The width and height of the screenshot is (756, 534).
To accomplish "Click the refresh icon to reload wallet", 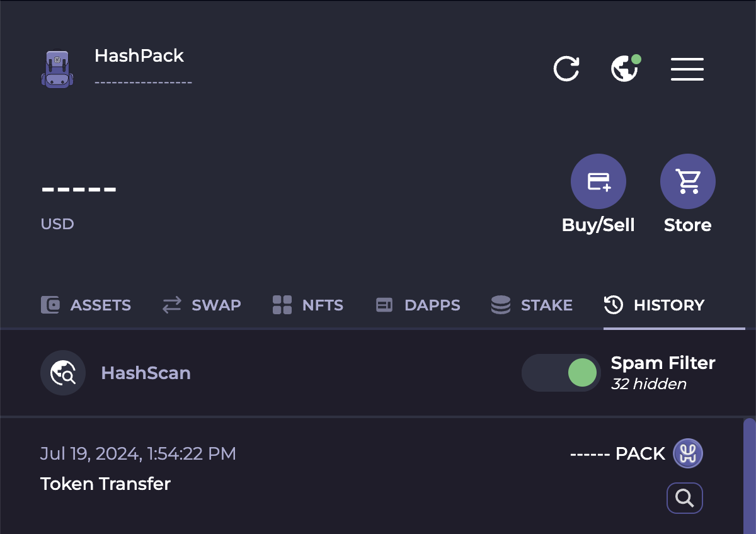I will click(x=566, y=69).
